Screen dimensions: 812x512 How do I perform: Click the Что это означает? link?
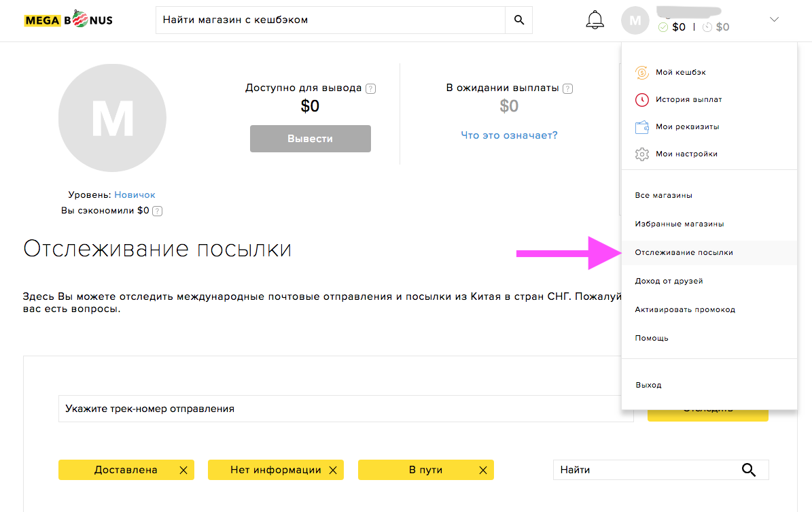point(509,135)
